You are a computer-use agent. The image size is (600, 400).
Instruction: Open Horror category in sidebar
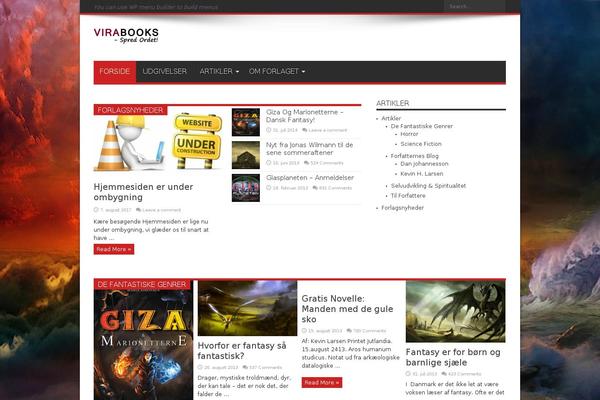pos(409,134)
